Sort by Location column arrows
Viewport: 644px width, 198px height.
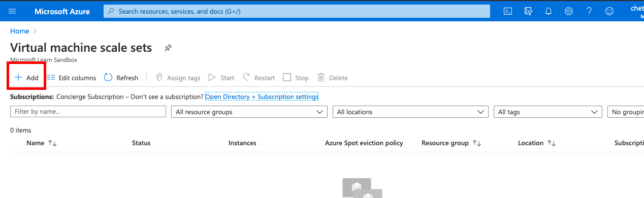pyautogui.click(x=552, y=143)
